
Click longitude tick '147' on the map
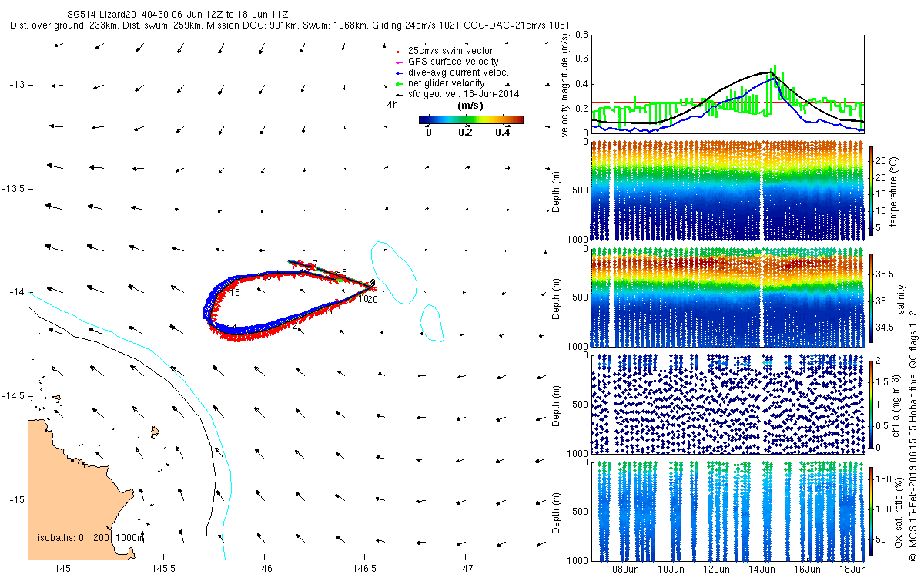(x=465, y=569)
